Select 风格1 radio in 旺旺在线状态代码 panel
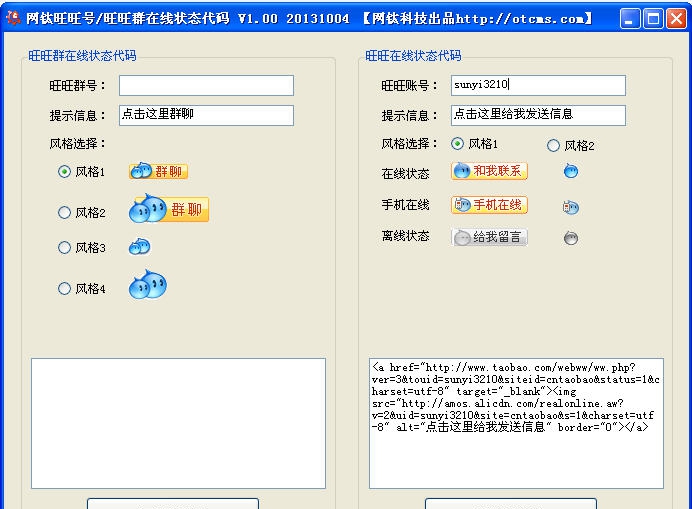 click(458, 143)
